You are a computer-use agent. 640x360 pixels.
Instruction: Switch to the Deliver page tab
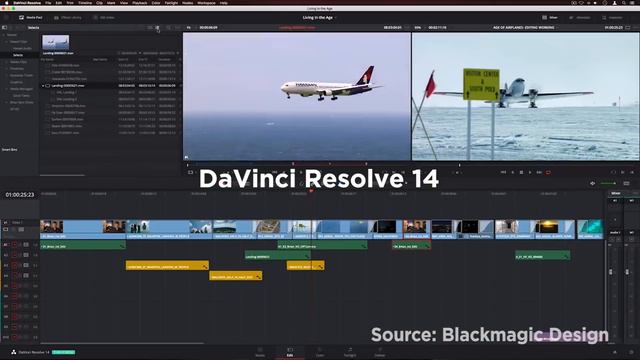coord(380,352)
